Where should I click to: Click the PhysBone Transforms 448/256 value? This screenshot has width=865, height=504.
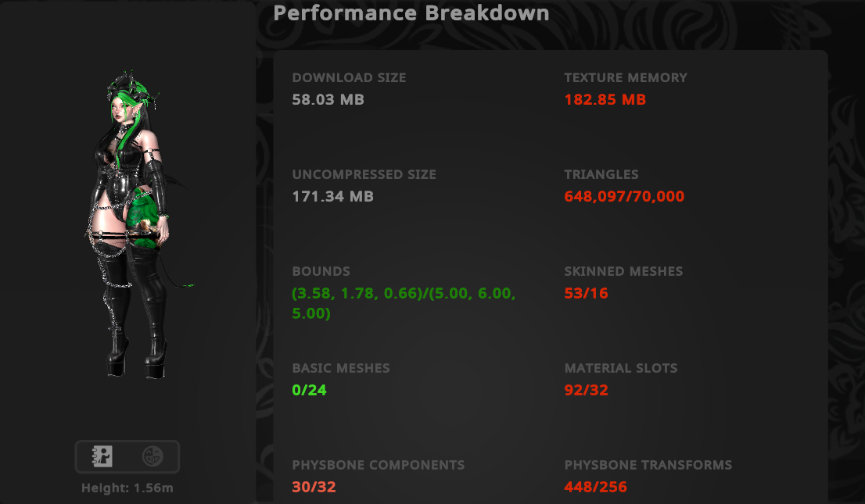(x=596, y=487)
